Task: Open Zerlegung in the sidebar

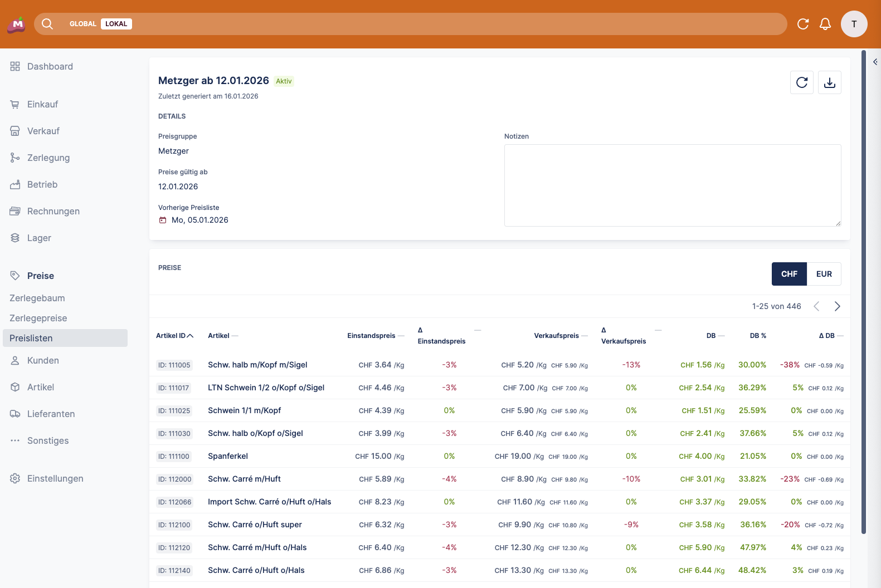Action: (x=48, y=158)
